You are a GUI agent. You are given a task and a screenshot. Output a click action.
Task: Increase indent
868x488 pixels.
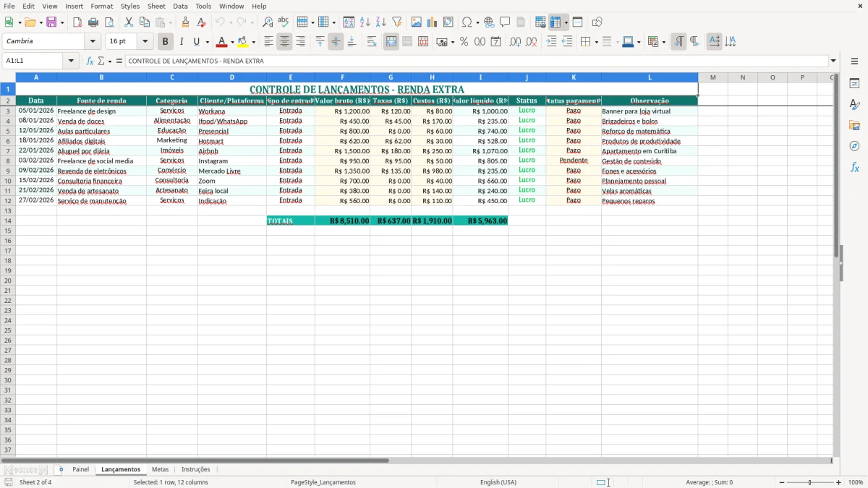pyautogui.click(x=551, y=42)
